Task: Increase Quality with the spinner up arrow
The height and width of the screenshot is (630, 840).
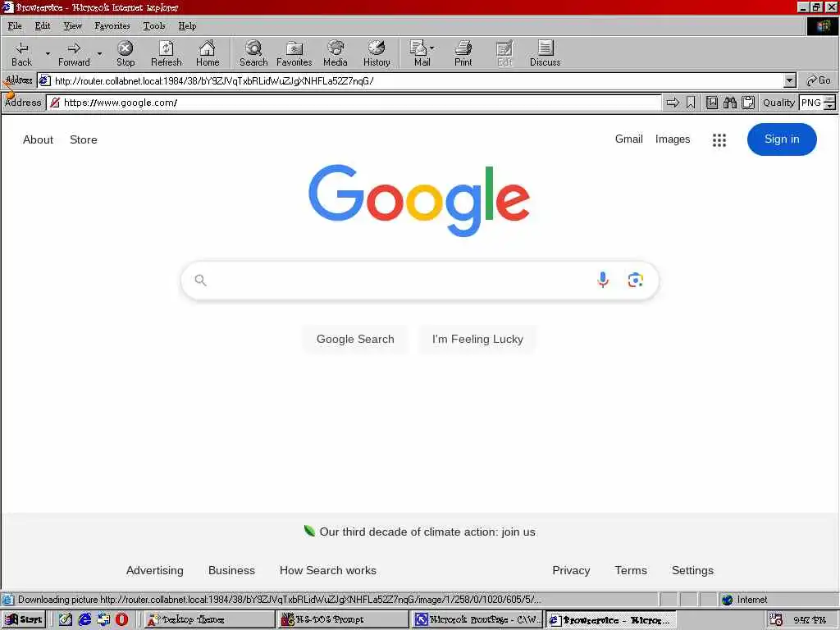Action: (x=830, y=98)
